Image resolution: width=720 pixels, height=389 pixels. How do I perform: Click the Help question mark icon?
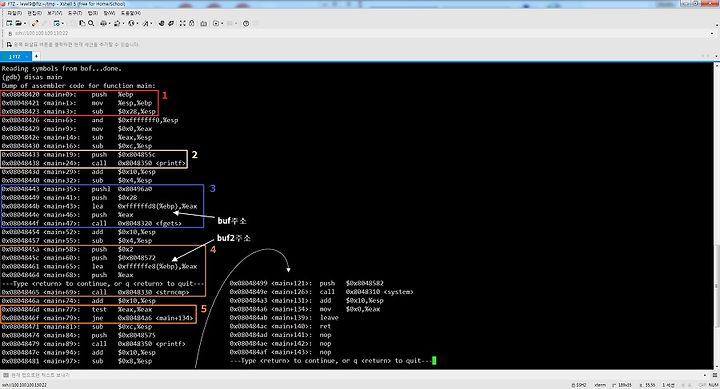pyautogui.click(x=246, y=23)
